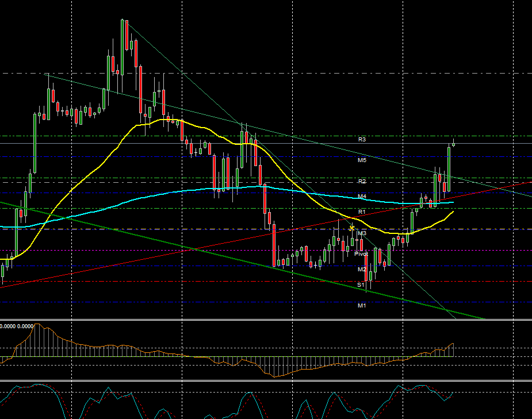Image resolution: width=532 pixels, height=419 pixels.
Task: Click the S1 support label
Action: tap(361, 285)
